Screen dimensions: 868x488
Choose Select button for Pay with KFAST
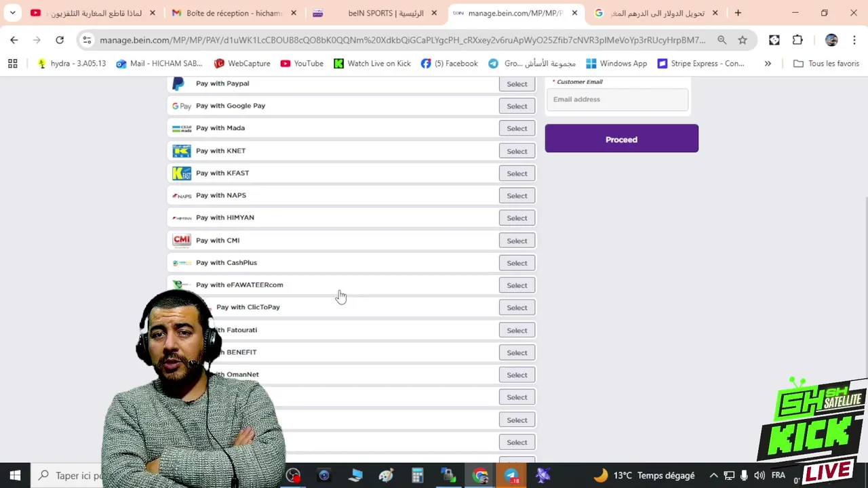click(x=517, y=174)
